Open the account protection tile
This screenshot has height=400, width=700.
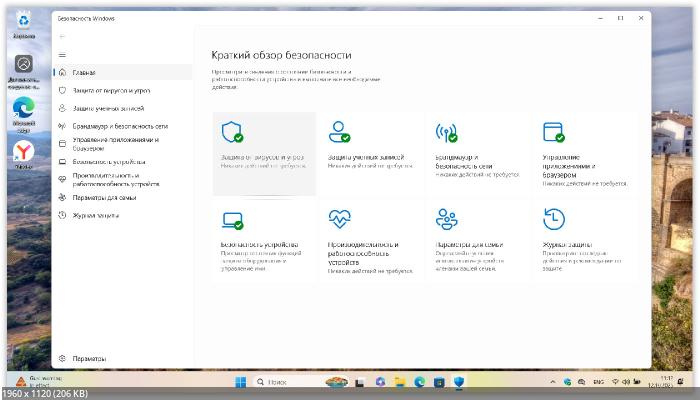(371, 152)
